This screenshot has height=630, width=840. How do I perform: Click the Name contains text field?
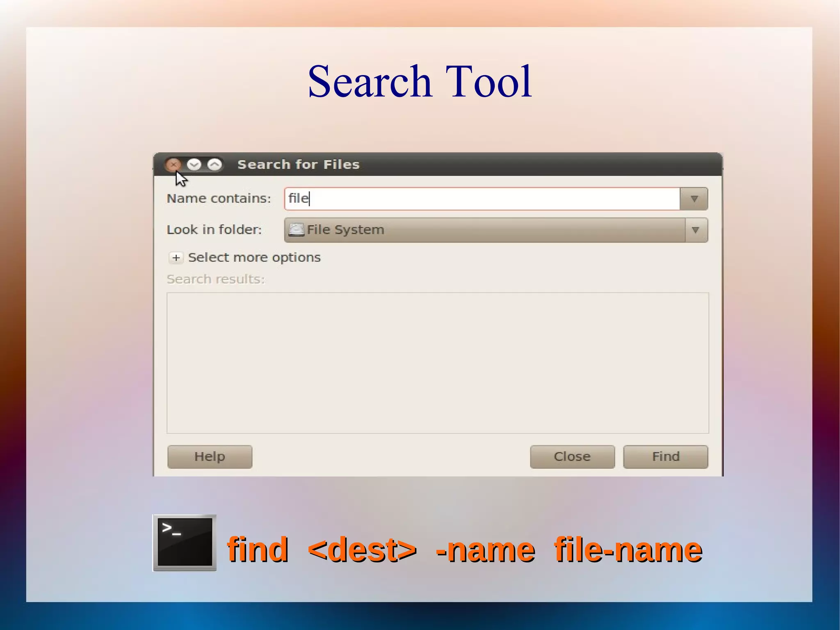(482, 199)
